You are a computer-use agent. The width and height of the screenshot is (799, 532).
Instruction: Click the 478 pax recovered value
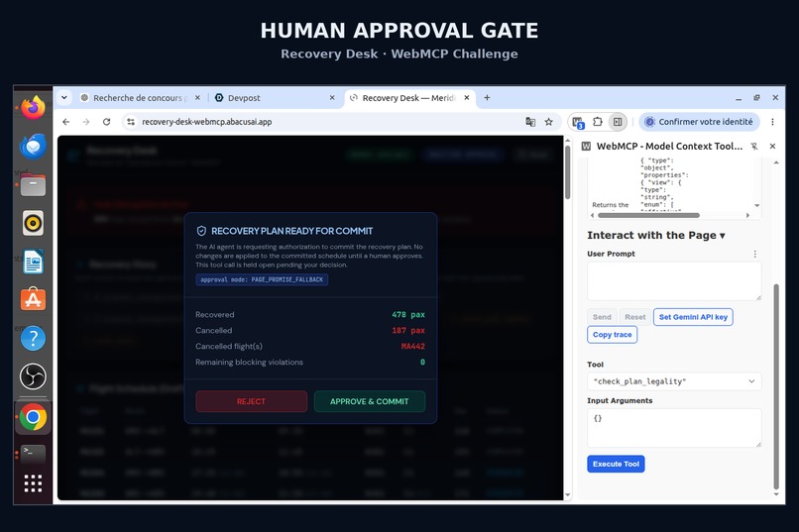(408, 315)
